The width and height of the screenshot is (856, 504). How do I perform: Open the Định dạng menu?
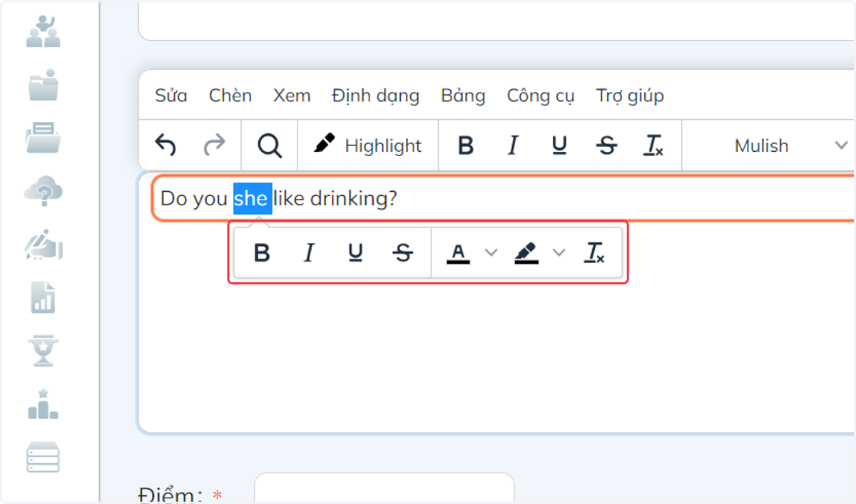tap(376, 96)
